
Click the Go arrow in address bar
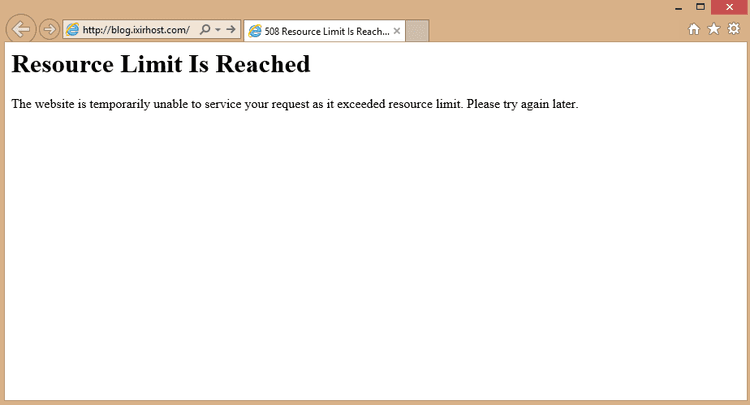(231, 30)
